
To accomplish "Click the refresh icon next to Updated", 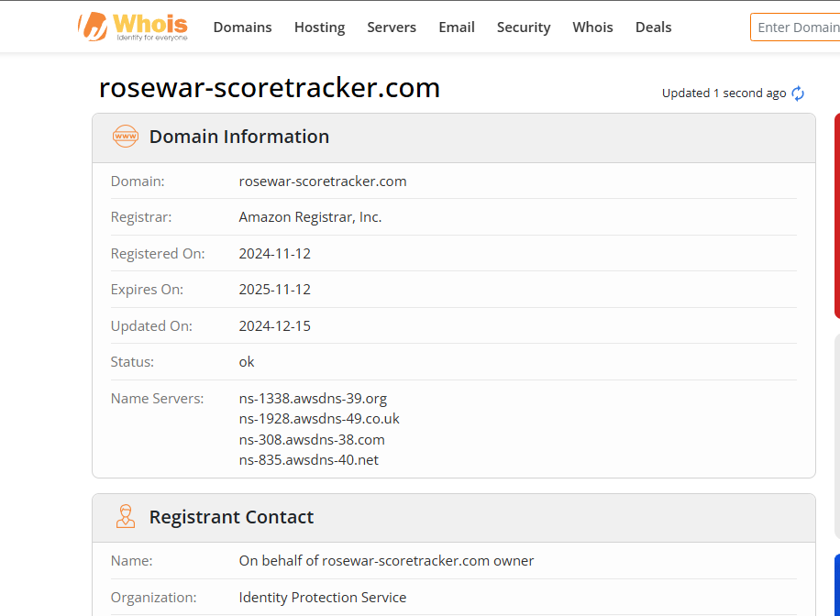I will [798, 93].
